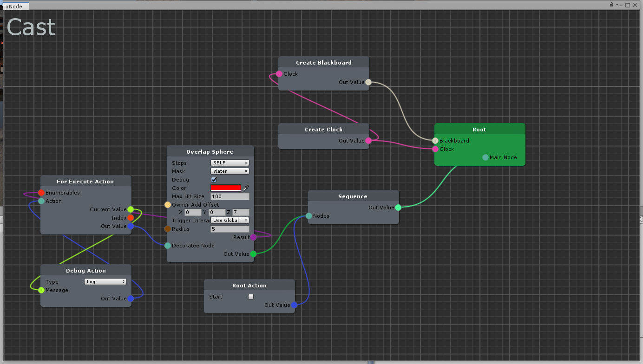Click the Nodes input port on Sequence
Screen dimensions: 643x364
coord(309,216)
